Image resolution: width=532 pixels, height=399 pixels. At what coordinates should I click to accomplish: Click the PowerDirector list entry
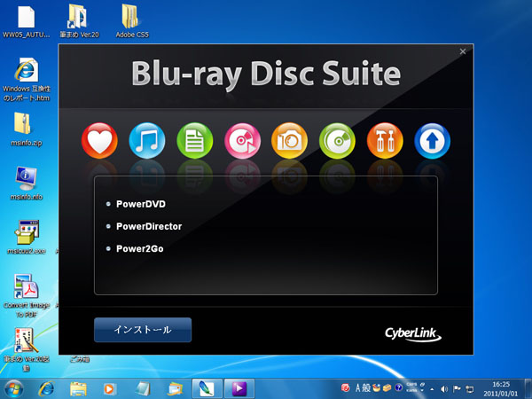tap(149, 226)
